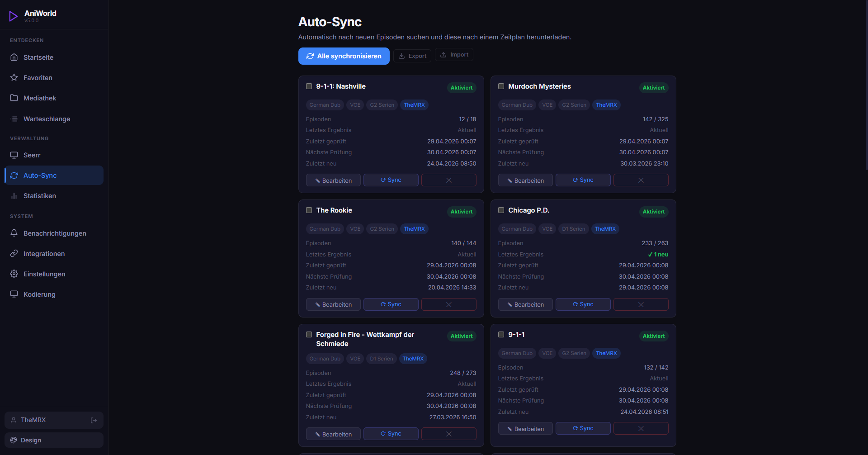Remove the 9-1-1 sync job with X
The width and height of the screenshot is (868, 455).
tap(641, 428)
